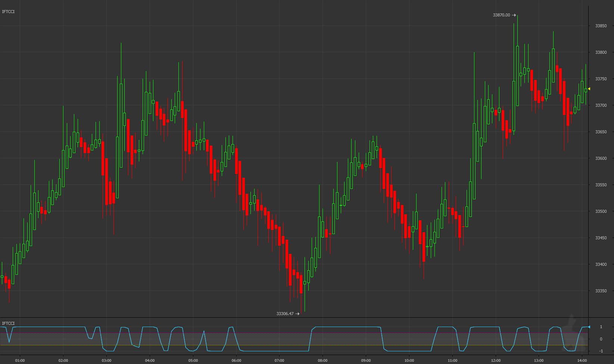Select the 33650 price axis label

tap(601, 132)
